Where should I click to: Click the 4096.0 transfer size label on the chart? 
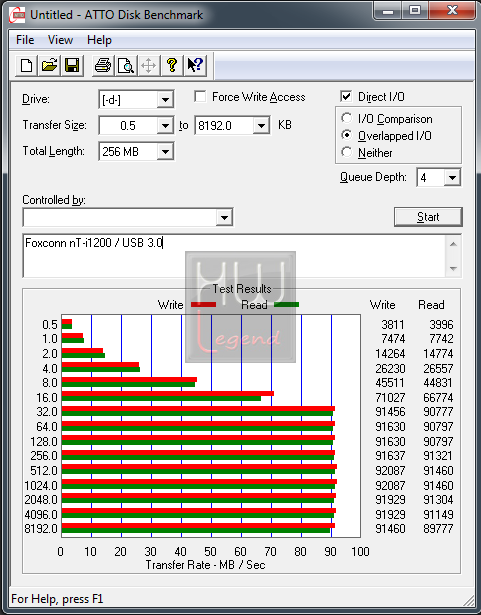point(41,514)
